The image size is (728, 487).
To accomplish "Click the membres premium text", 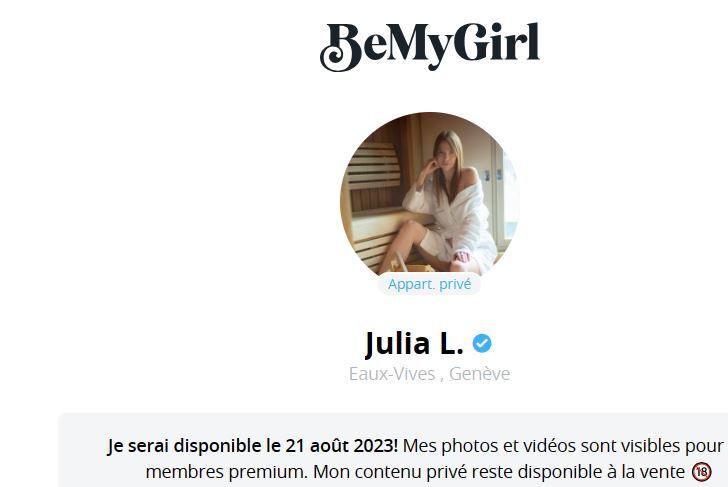I will (x=227, y=472).
